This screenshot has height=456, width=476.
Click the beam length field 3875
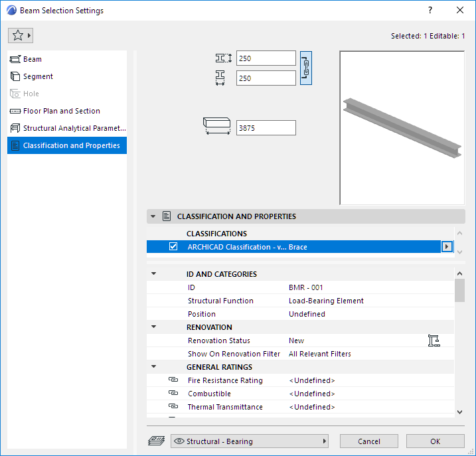click(x=266, y=128)
